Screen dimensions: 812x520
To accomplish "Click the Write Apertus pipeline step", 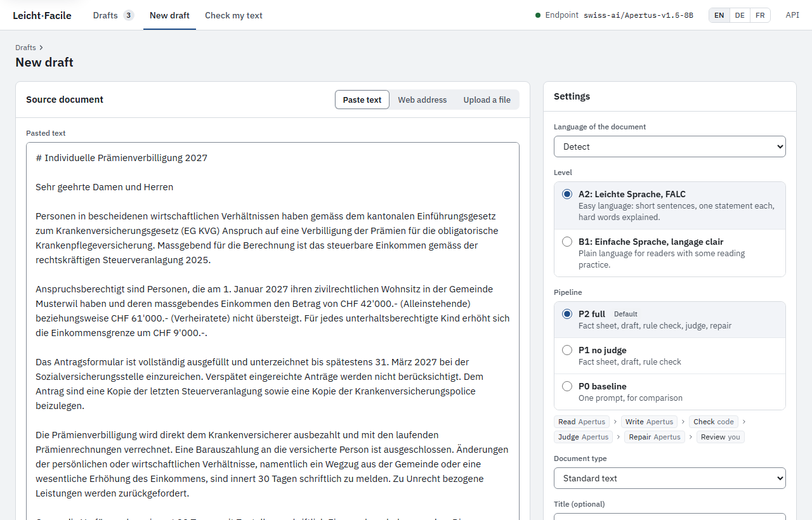I will point(649,422).
